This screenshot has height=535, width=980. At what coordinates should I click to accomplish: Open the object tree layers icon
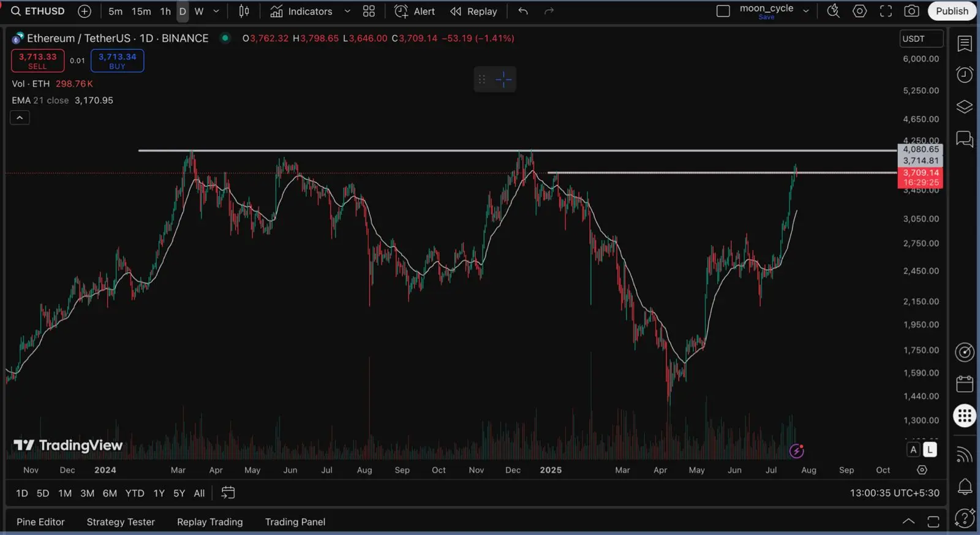tap(965, 107)
